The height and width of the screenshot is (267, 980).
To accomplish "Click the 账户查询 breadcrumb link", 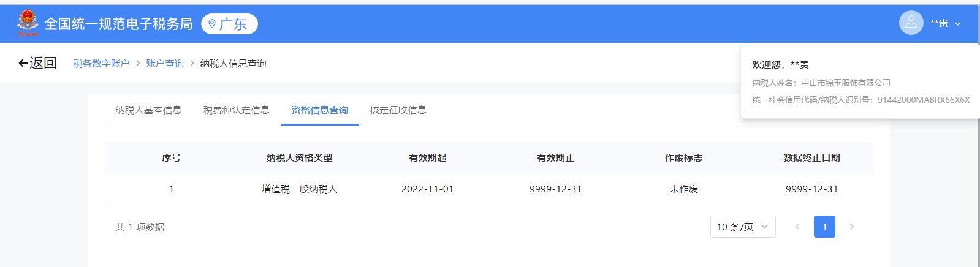I will (x=165, y=64).
